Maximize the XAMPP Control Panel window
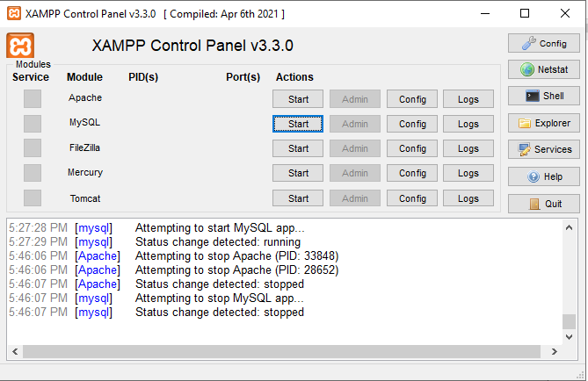The width and height of the screenshot is (588, 381). pos(525,13)
